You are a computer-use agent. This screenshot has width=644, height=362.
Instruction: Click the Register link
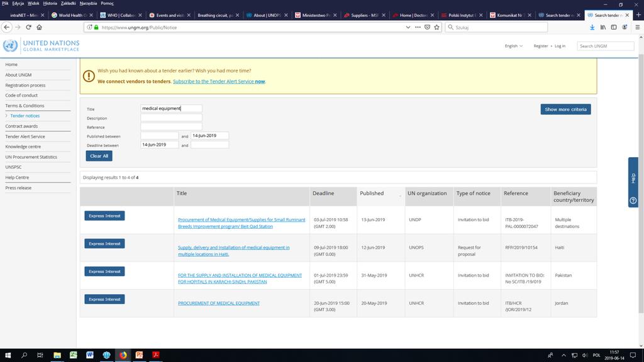[x=540, y=46]
